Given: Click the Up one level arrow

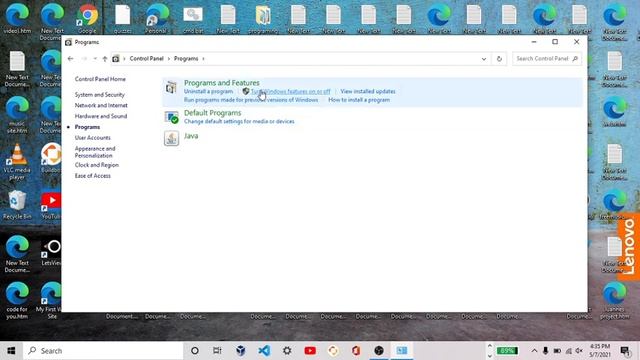Looking at the screenshot, I should coord(105,59).
